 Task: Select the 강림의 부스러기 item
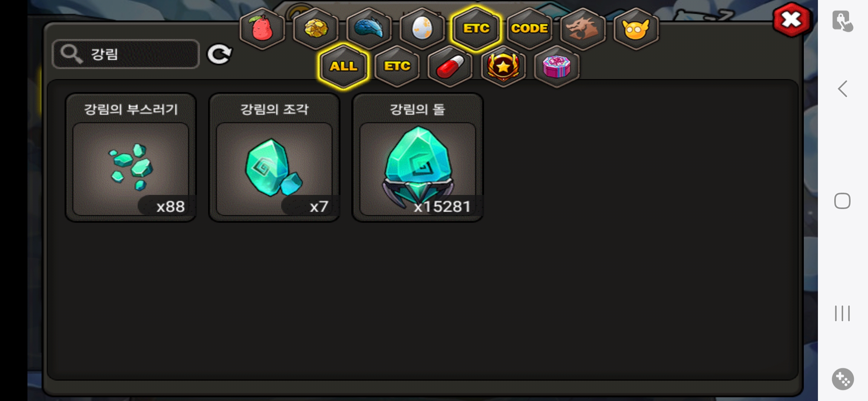pos(131,157)
